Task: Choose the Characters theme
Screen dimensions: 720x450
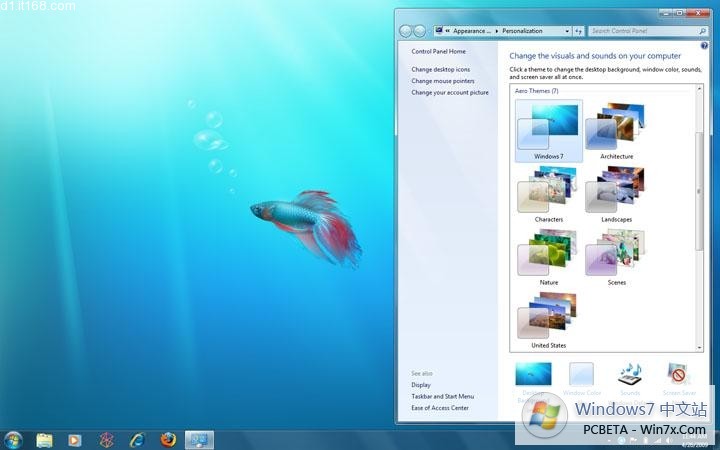Action: [549, 194]
